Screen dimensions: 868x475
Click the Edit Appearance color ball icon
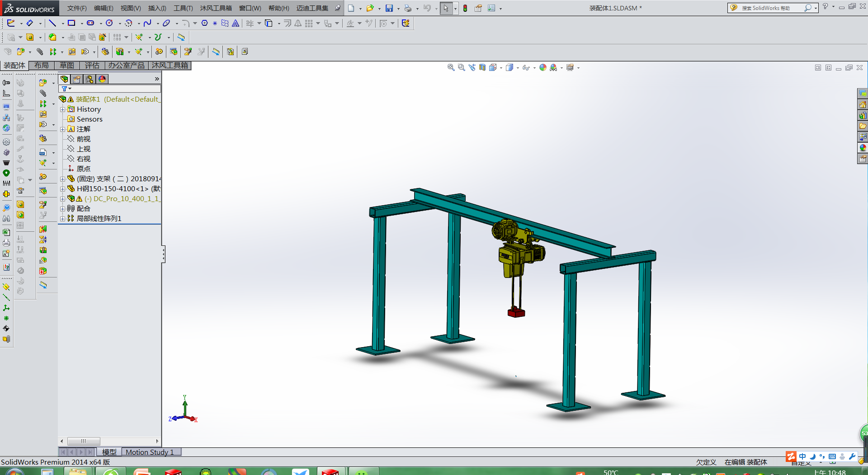pyautogui.click(x=543, y=67)
